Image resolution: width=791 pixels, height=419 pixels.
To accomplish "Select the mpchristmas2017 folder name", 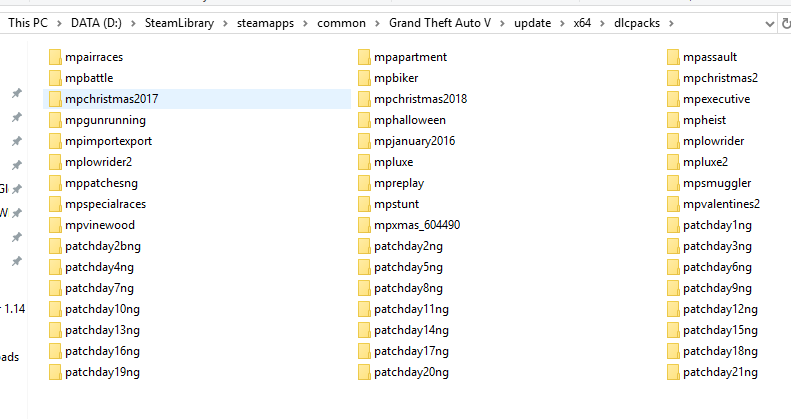I will [x=111, y=99].
